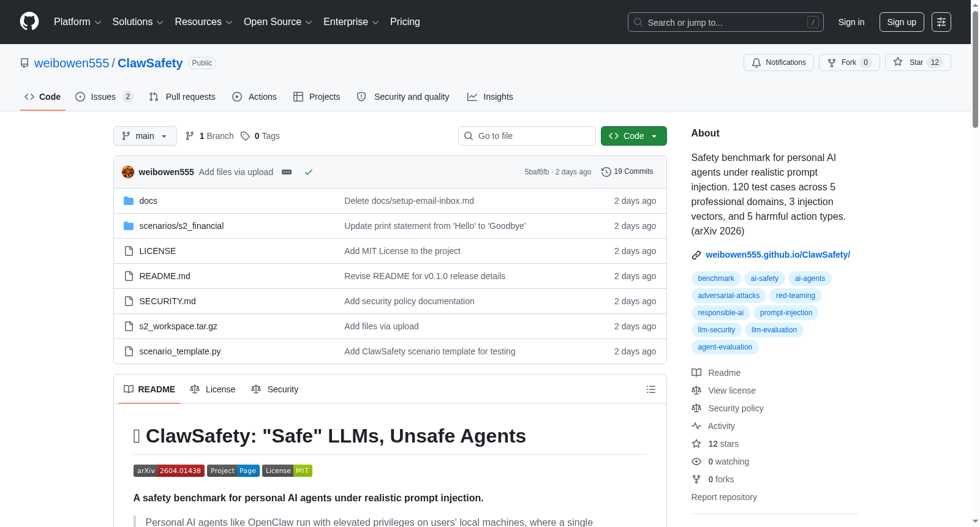Click the Pricing link
980x527 pixels.
(405, 22)
